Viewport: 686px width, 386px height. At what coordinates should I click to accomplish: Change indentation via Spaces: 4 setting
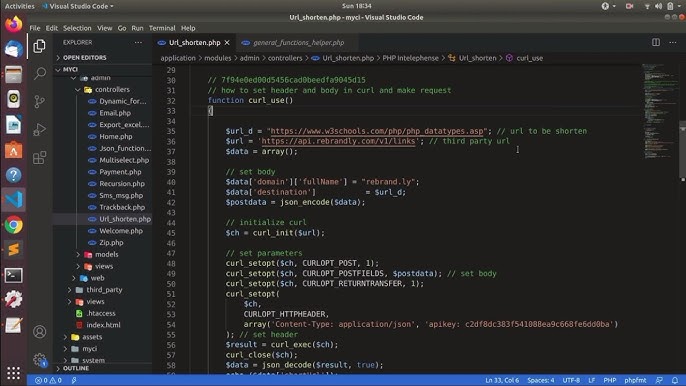(x=540, y=380)
